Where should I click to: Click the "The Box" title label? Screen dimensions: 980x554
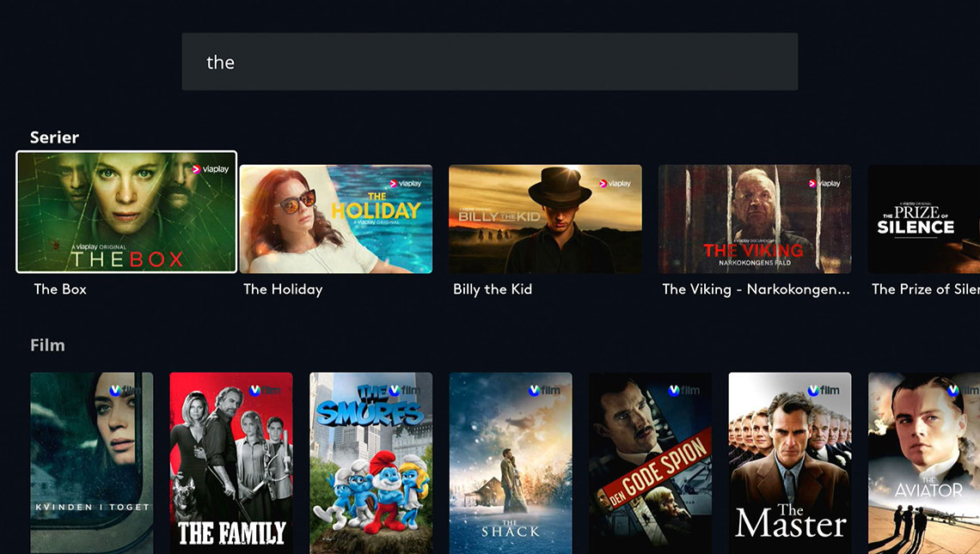60,289
